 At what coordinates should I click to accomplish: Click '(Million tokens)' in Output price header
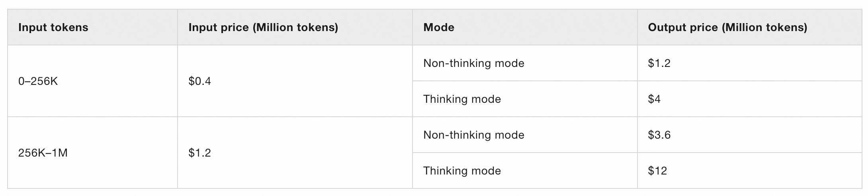click(x=764, y=27)
